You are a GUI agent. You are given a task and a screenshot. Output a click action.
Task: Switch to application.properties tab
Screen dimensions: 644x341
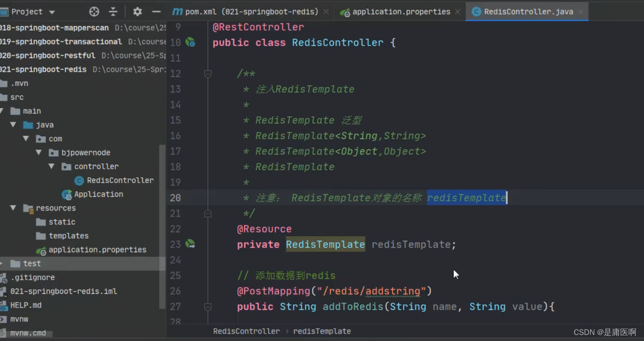[401, 12]
